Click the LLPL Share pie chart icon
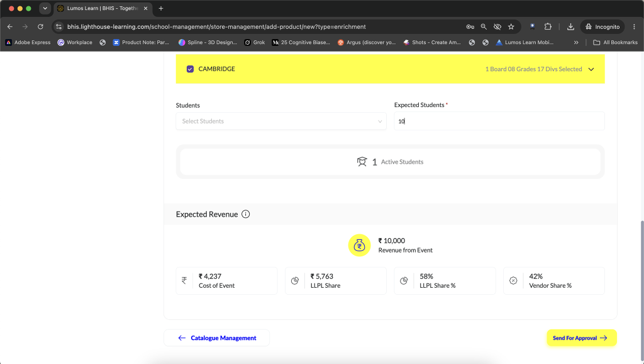The image size is (644, 364). click(294, 281)
